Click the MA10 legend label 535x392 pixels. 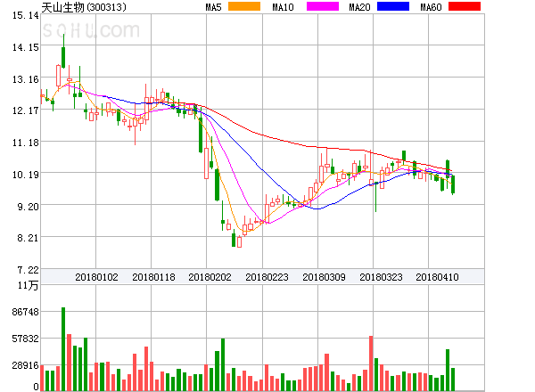coord(283,7)
